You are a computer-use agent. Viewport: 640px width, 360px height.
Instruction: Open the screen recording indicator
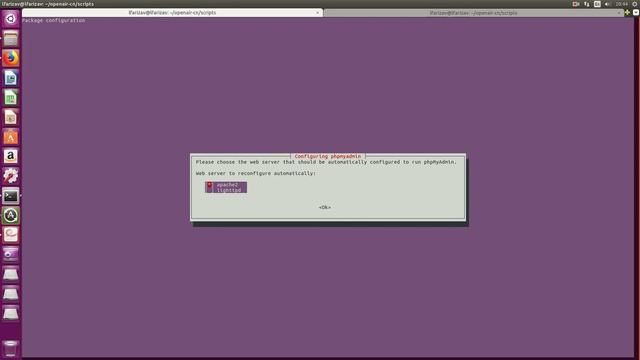coord(576,4)
